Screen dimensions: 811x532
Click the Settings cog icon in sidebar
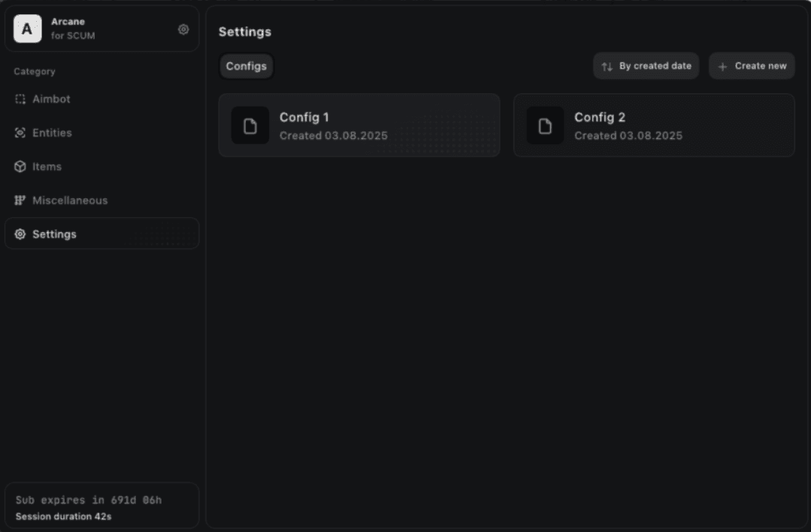coord(20,234)
